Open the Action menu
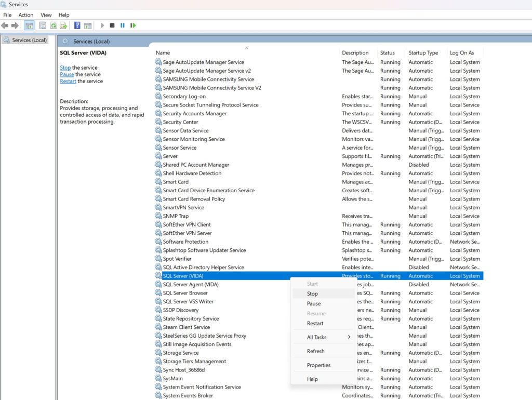This screenshot has width=532, height=400. click(26, 15)
